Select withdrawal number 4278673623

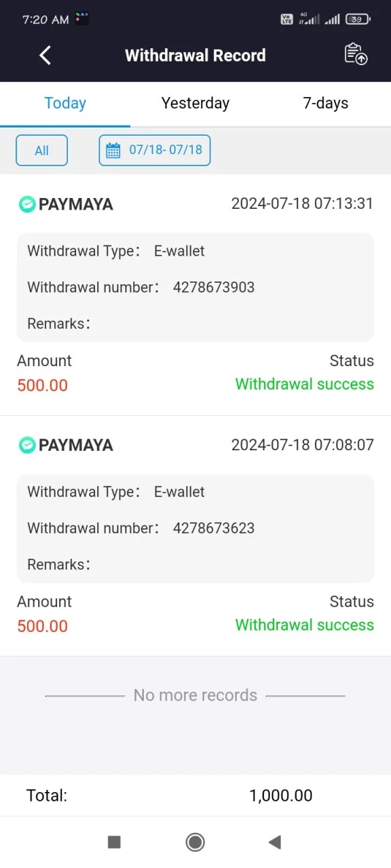(214, 528)
